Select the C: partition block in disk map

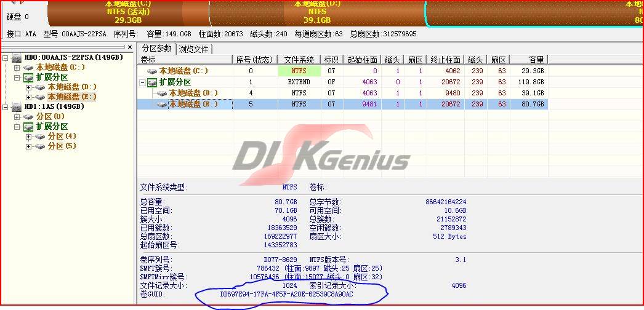click(129, 14)
